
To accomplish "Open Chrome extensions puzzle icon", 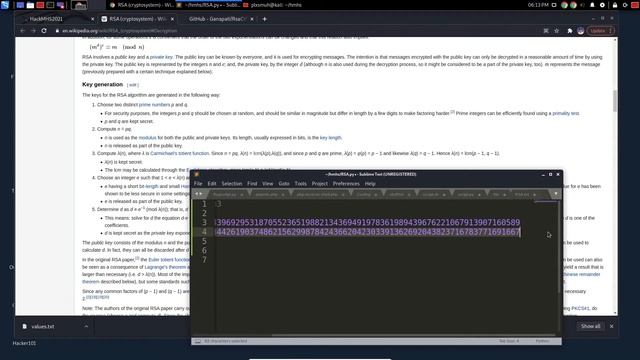I will [570, 31].
